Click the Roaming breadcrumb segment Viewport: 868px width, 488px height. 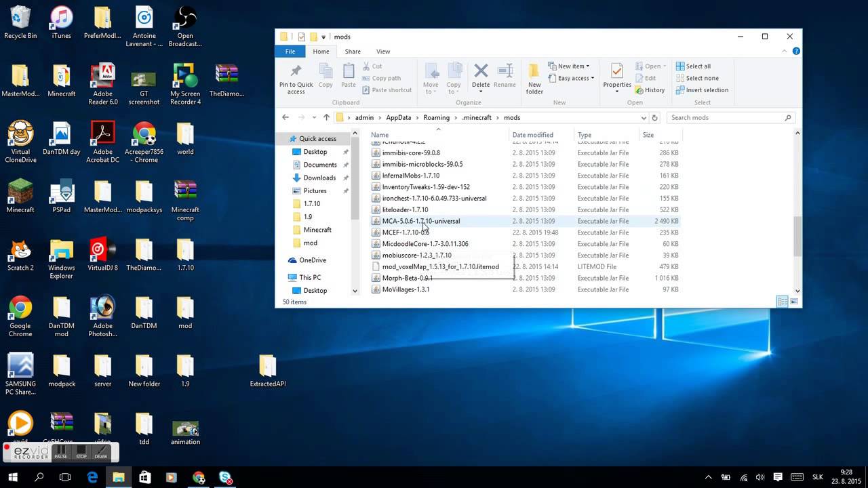pos(437,118)
